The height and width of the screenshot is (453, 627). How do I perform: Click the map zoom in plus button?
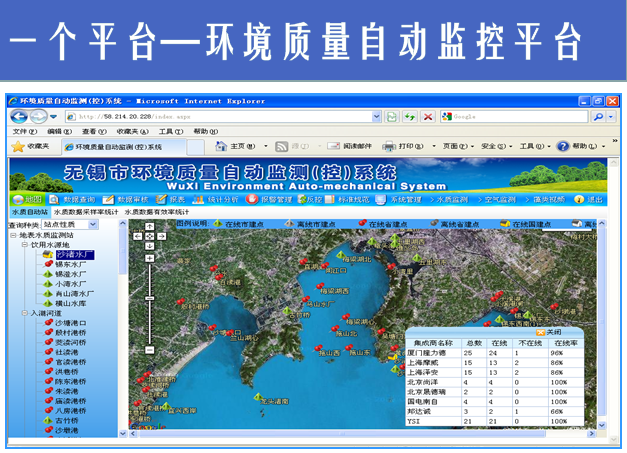click(149, 257)
